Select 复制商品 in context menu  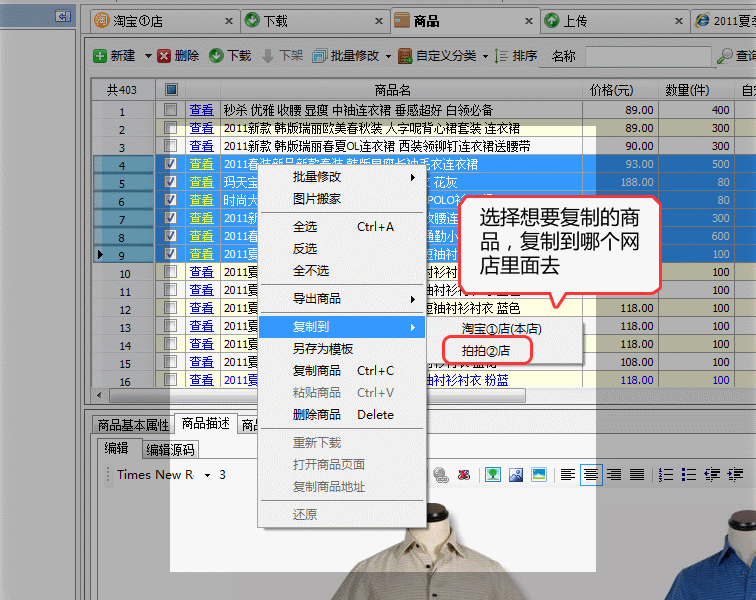click(x=342, y=371)
